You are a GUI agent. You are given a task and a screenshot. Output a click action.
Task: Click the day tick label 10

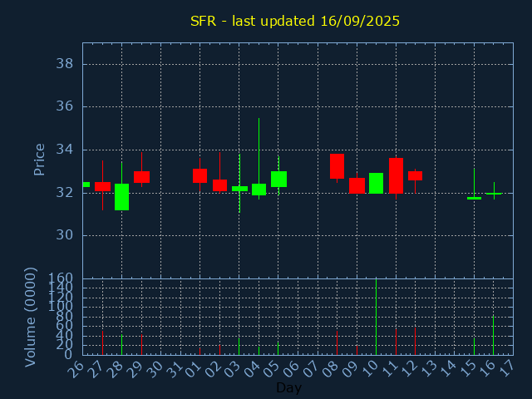click(370, 369)
